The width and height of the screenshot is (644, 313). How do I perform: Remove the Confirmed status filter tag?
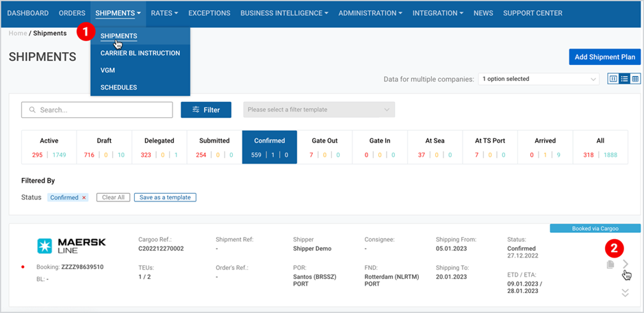pyautogui.click(x=83, y=197)
